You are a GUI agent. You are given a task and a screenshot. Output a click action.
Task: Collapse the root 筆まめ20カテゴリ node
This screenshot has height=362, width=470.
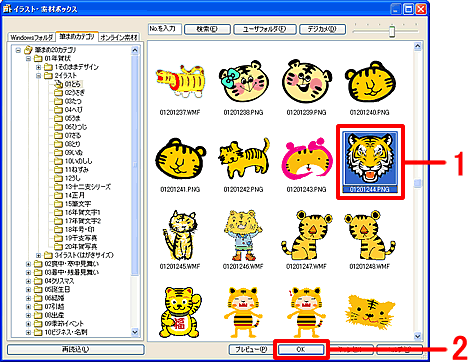(18, 50)
